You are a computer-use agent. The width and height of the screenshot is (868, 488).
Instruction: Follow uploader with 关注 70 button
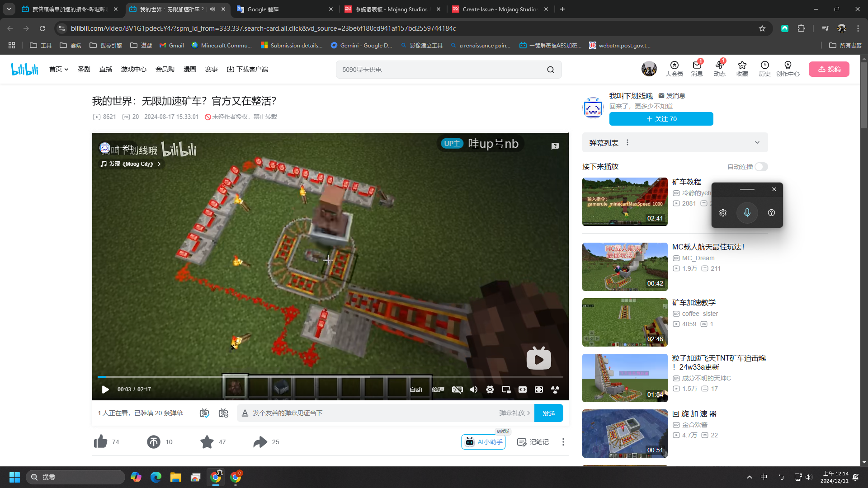661,119
